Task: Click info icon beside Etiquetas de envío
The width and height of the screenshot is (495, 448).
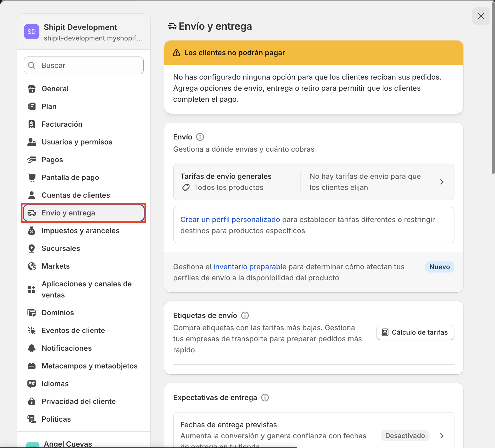Action: 245,315
